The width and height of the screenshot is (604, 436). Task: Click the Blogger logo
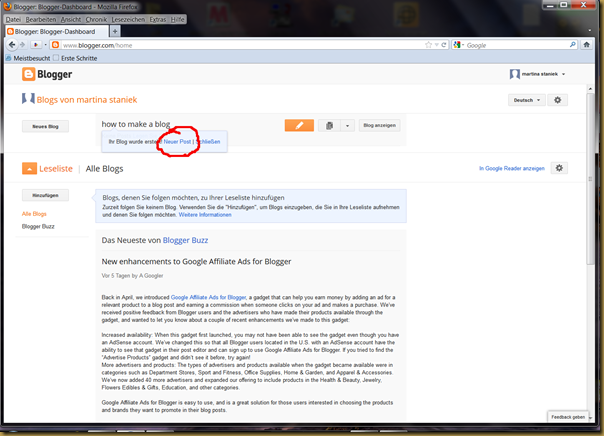47,74
